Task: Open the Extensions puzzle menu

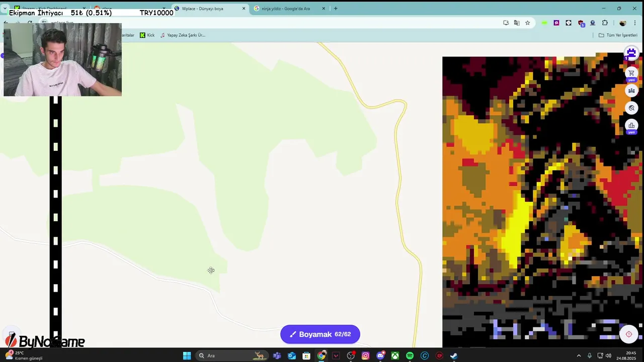Action: point(605,23)
